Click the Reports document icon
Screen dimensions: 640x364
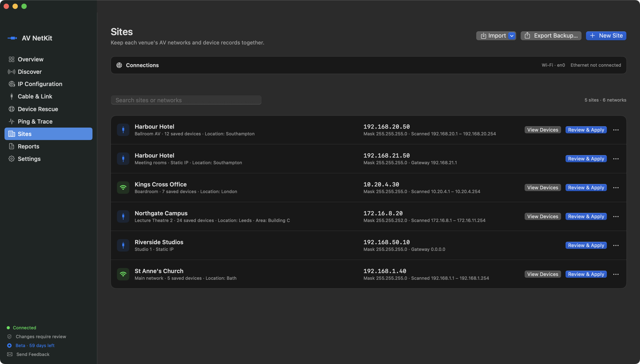[x=12, y=146]
